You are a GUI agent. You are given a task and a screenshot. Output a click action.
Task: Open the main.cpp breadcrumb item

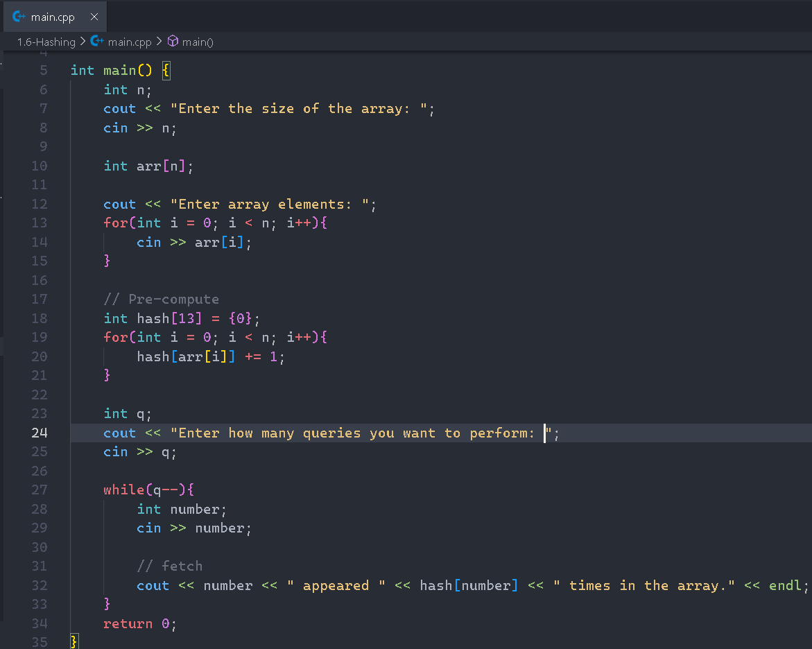[130, 42]
